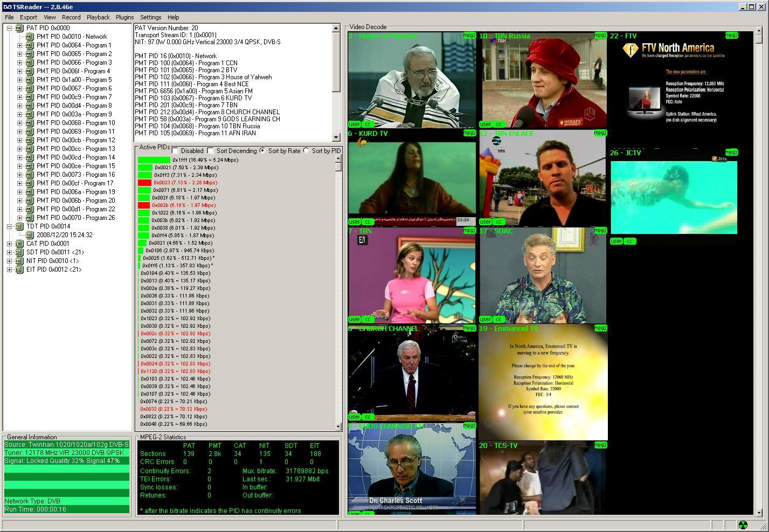
Task: Select the KURD TV video thumbnail
Action: tap(412, 178)
